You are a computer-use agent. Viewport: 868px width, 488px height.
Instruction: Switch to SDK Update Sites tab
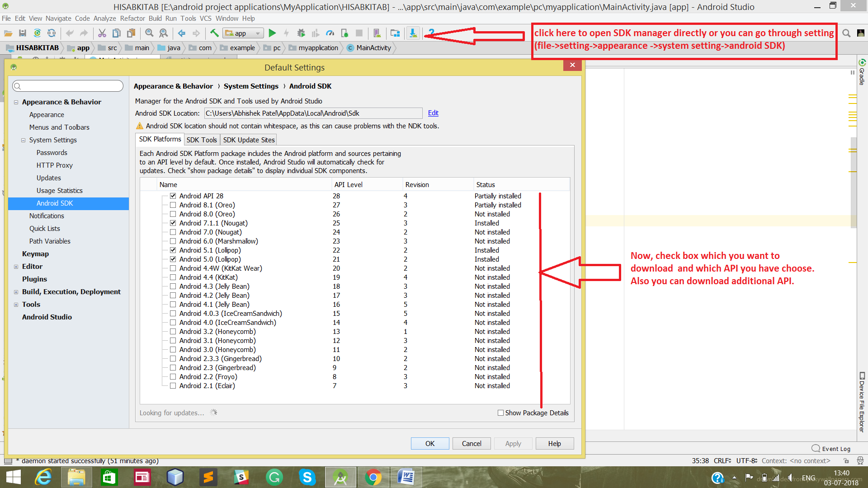tap(249, 140)
